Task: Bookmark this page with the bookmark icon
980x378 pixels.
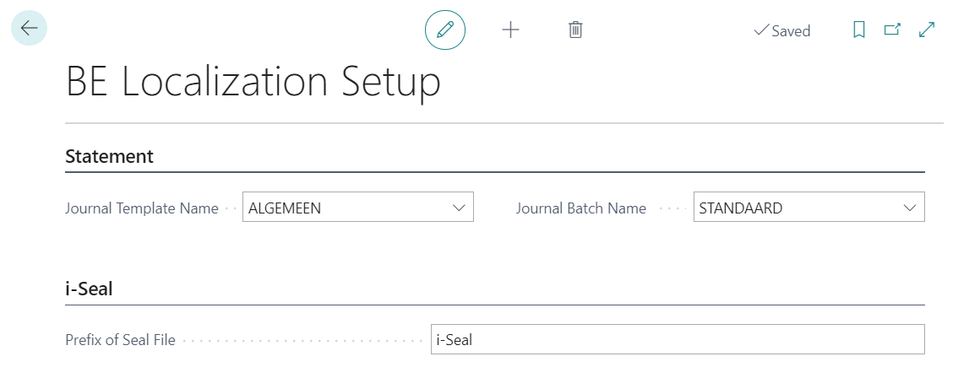Action: [x=859, y=30]
